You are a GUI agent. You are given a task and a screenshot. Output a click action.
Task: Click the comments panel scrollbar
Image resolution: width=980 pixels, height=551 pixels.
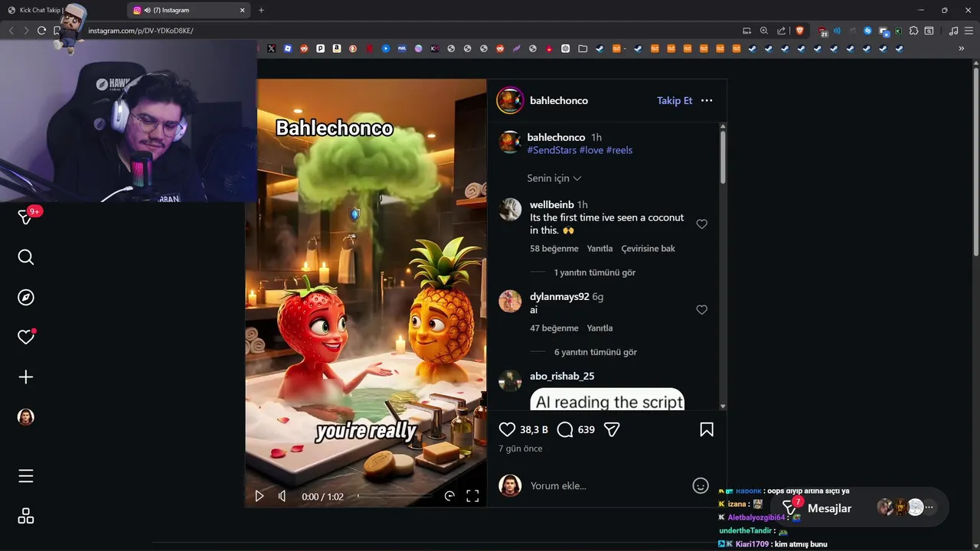pyautogui.click(x=723, y=157)
